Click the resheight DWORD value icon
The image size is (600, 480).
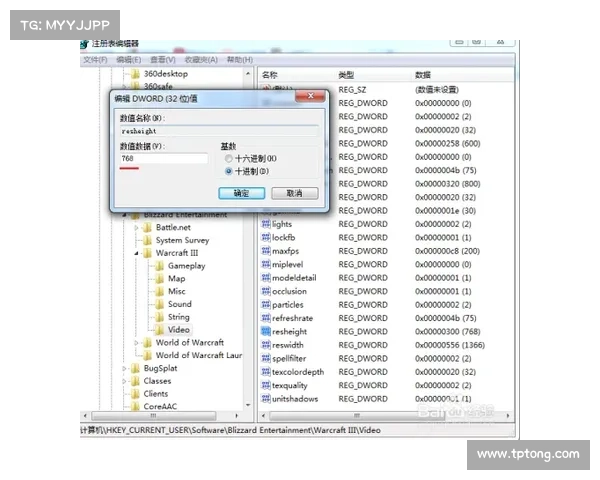[266, 331]
